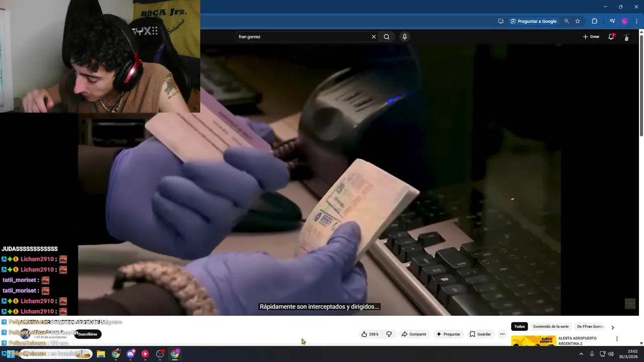Click the Preguntar sparkle button

click(448, 334)
